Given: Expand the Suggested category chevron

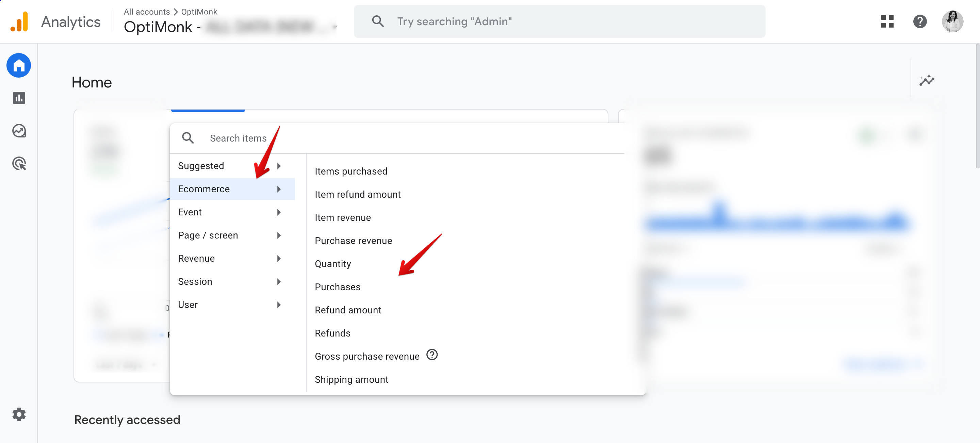Looking at the screenshot, I should coord(280,166).
